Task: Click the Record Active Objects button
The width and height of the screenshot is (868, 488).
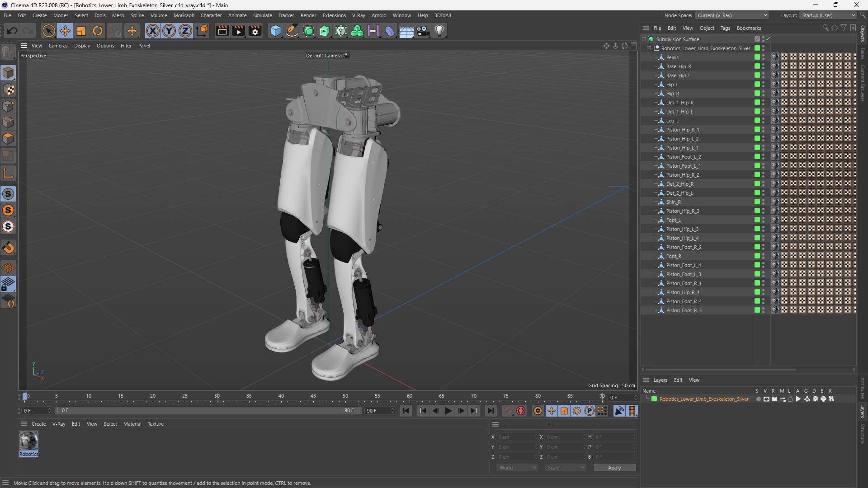Action: tap(508, 411)
